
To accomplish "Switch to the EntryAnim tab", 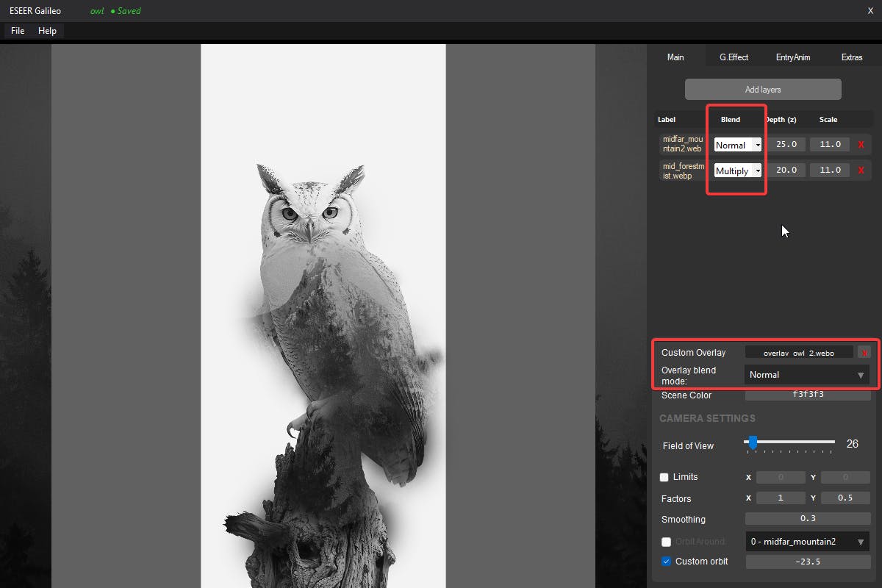I will [793, 57].
